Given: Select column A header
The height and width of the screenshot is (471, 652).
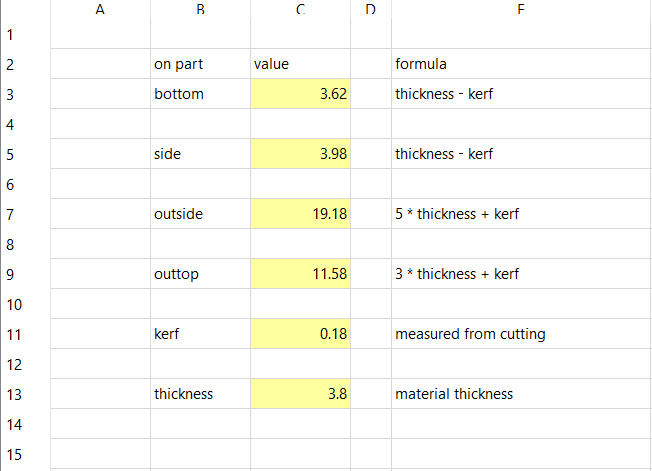Looking at the screenshot, I should point(99,9).
